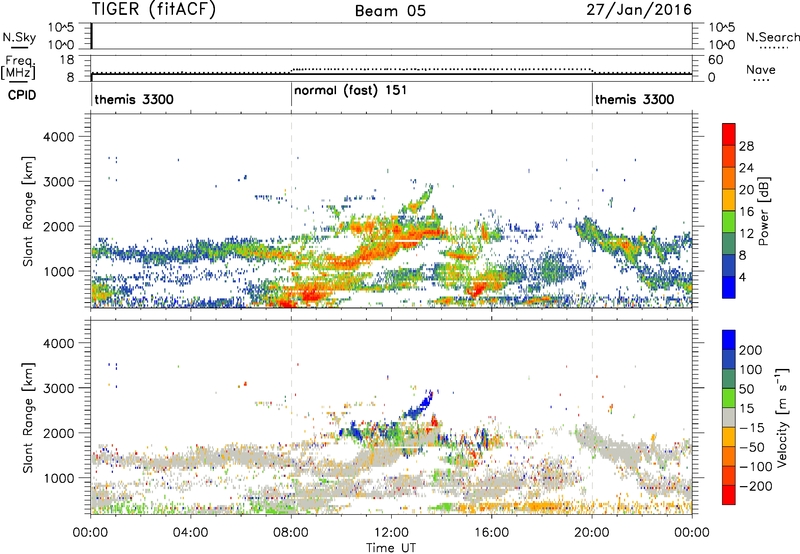Click the 'TIGER (fitACF)' title text
Viewport: 800px width, 554px height.
tap(154, 9)
